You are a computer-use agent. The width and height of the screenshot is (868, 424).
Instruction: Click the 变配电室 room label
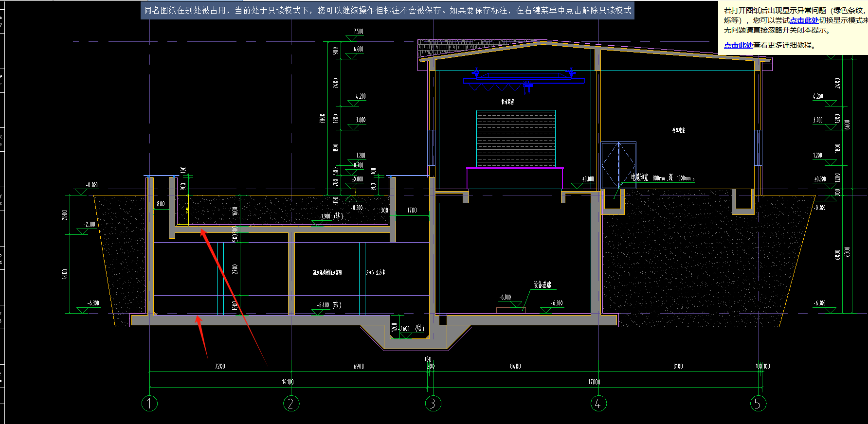click(x=678, y=130)
